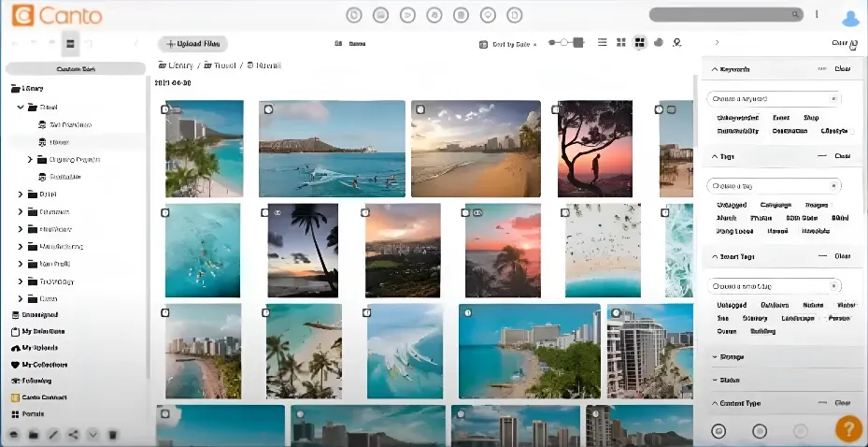868x447 pixels.
Task: Filter by other files type icon
Action: point(515,15)
